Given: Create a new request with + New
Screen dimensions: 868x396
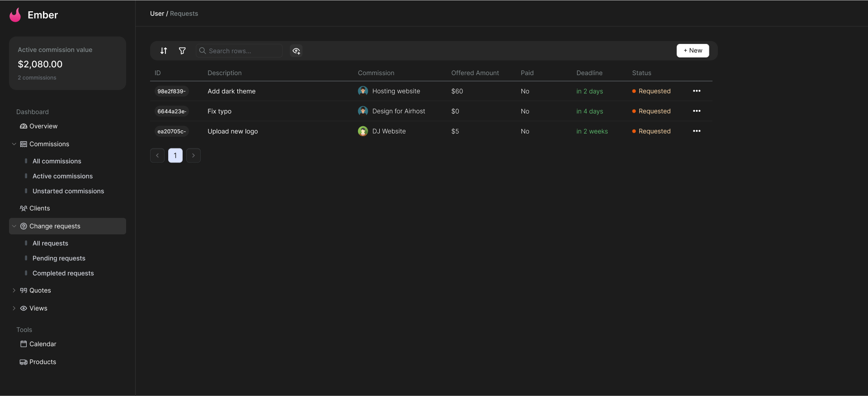Looking at the screenshot, I should click(693, 51).
